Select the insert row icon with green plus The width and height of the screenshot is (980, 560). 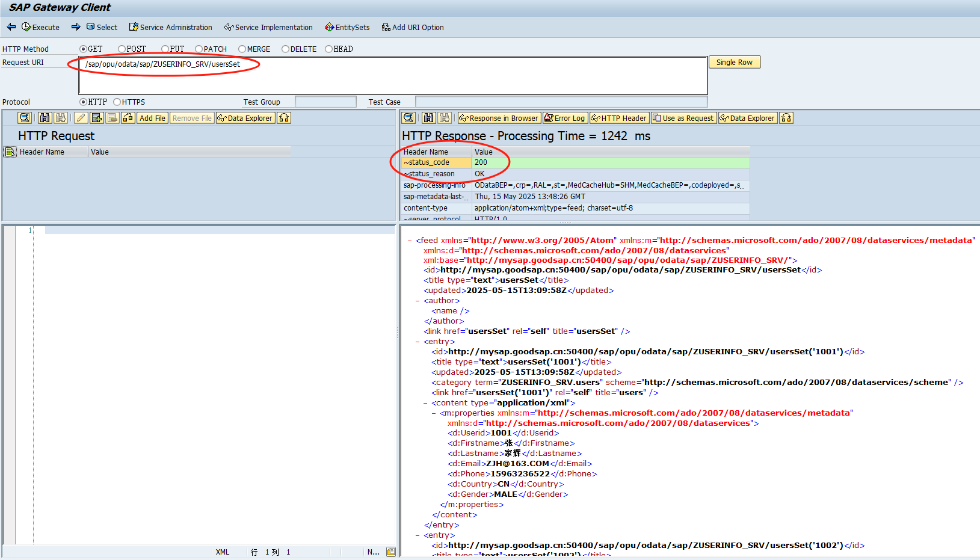pyautogui.click(x=97, y=118)
